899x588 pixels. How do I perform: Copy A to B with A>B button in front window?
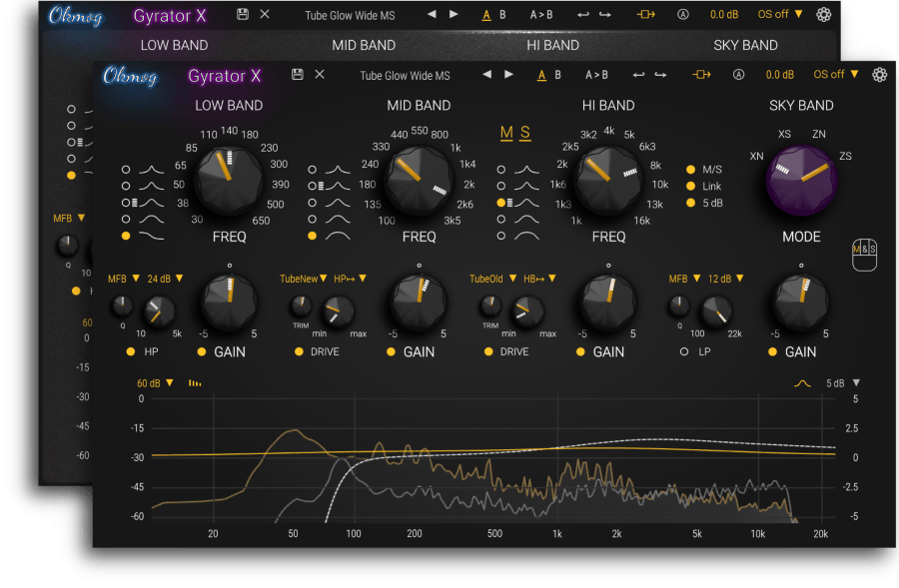[596, 75]
